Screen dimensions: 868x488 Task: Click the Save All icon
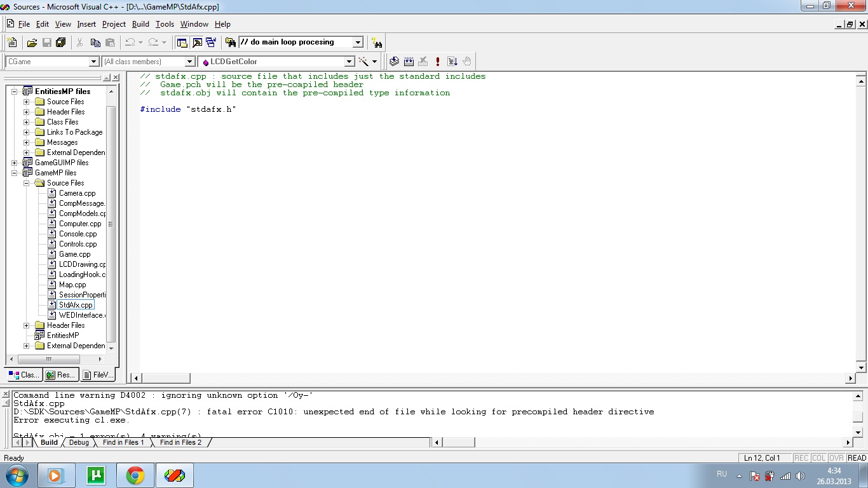(x=61, y=43)
